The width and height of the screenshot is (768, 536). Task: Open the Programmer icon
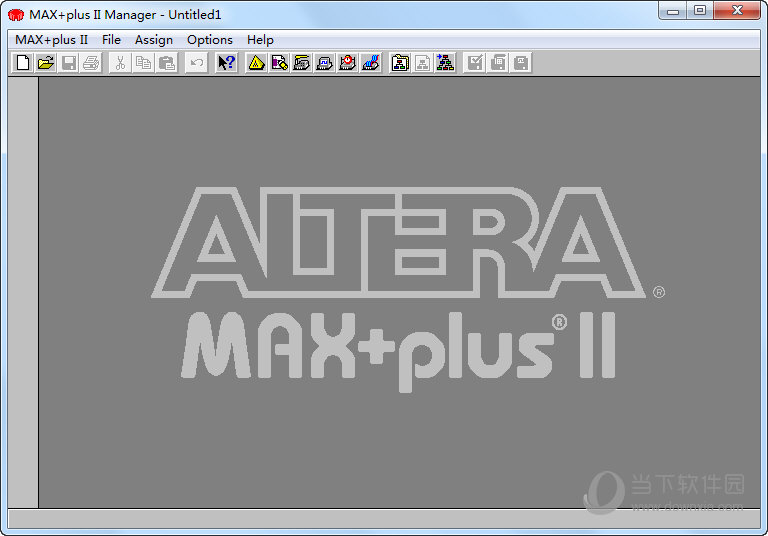(x=371, y=63)
